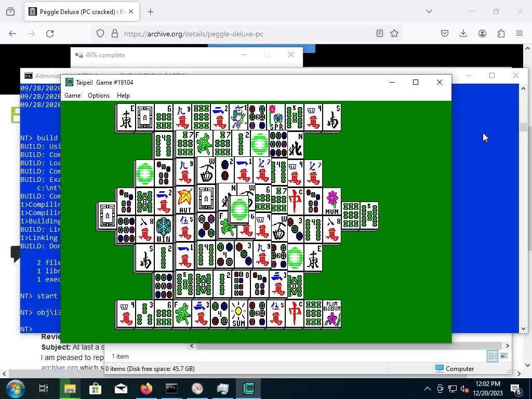Open the tracking protection shield
The width and height of the screenshot is (532, 399).
coord(100,33)
